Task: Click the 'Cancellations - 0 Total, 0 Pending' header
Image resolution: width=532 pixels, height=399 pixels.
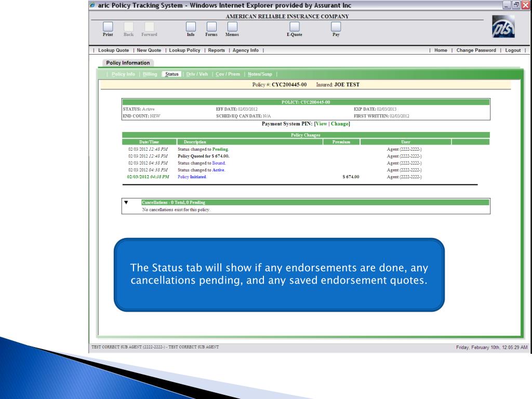Action: pyautogui.click(x=315, y=203)
